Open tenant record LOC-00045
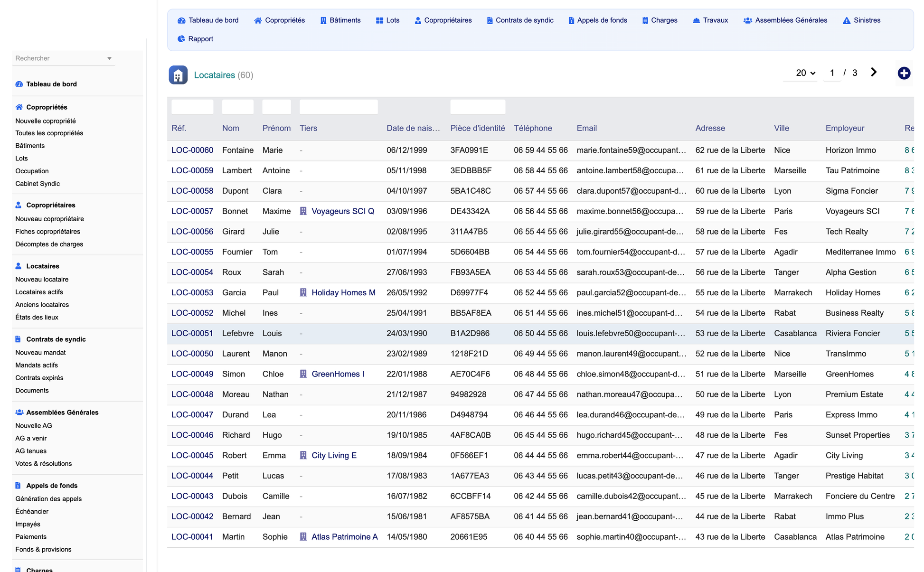This screenshot has width=924, height=572. point(192,456)
